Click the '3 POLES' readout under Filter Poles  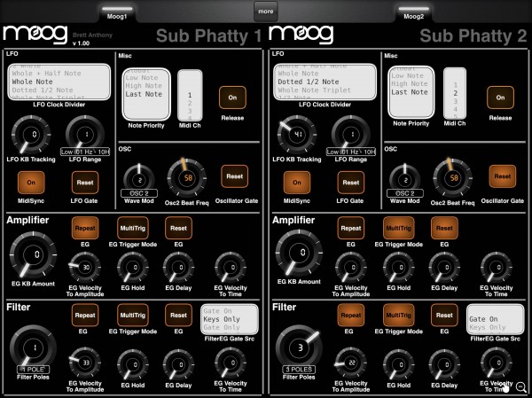click(x=300, y=370)
